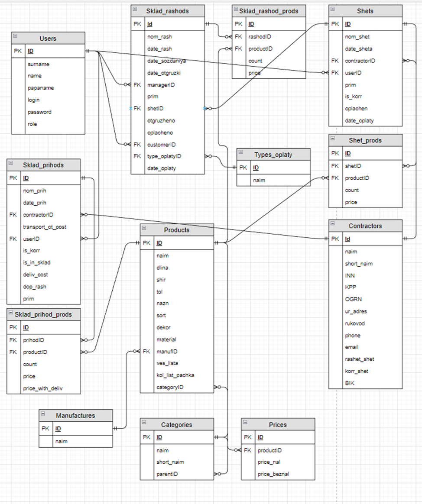Collapse the Sklad_prihods table

(x=10, y=163)
